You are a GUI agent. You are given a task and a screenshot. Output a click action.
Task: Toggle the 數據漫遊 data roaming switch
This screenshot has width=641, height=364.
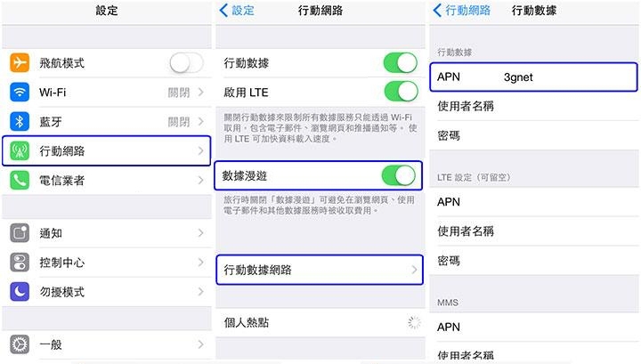click(x=399, y=175)
